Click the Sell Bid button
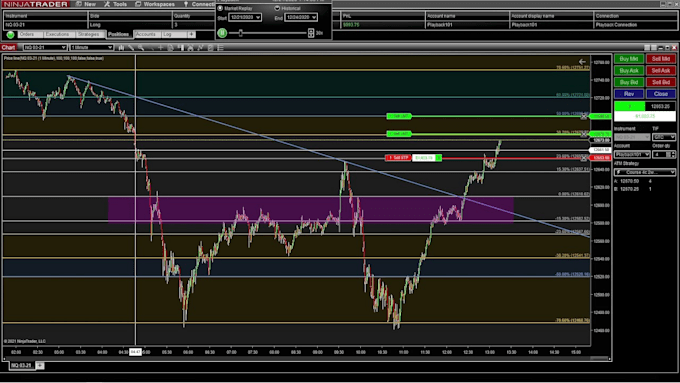Image resolution: width=680 pixels, height=383 pixels. (x=661, y=82)
